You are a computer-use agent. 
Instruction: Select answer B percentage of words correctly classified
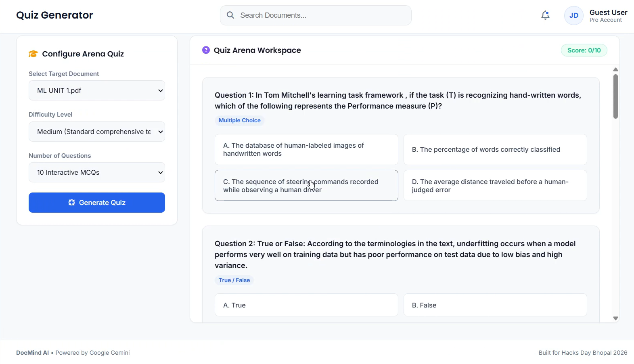495,149
